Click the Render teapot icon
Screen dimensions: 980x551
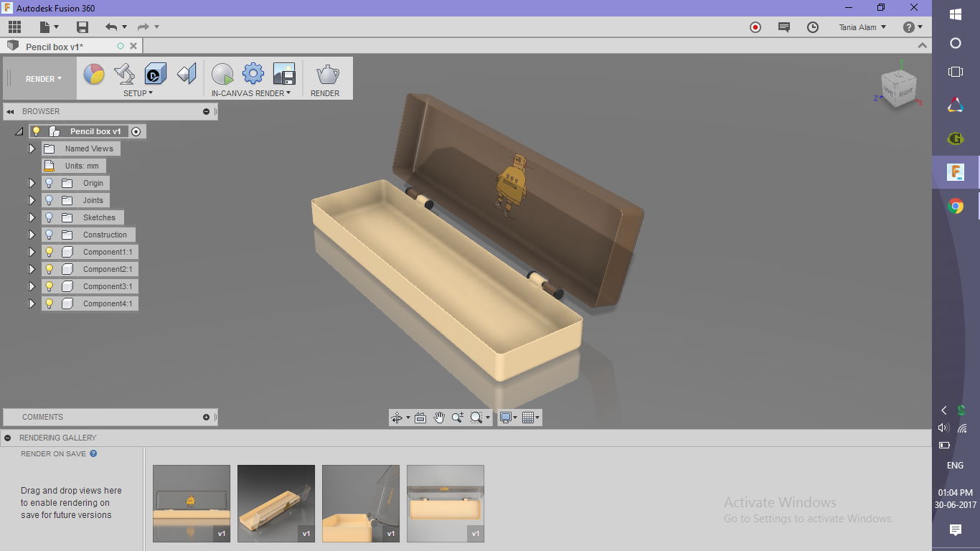tap(328, 74)
